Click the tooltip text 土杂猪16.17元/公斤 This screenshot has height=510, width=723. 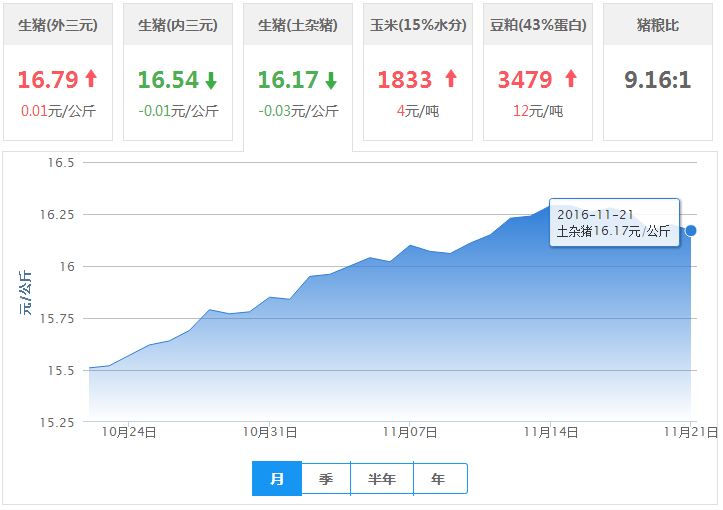[x=613, y=231]
